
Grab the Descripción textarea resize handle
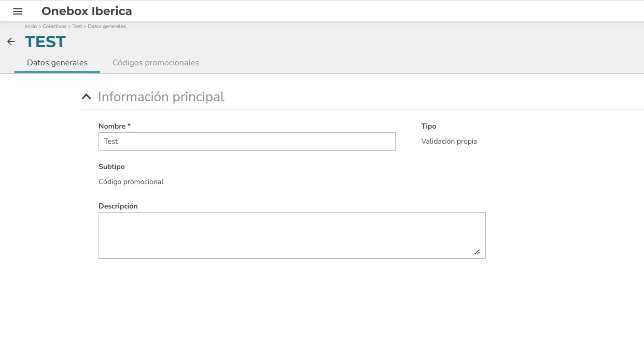pyautogui.click(x=477, y=252)
